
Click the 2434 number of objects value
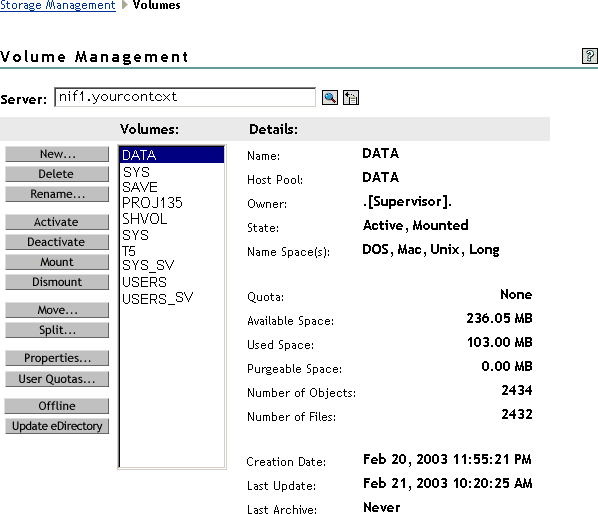(517, 390)
